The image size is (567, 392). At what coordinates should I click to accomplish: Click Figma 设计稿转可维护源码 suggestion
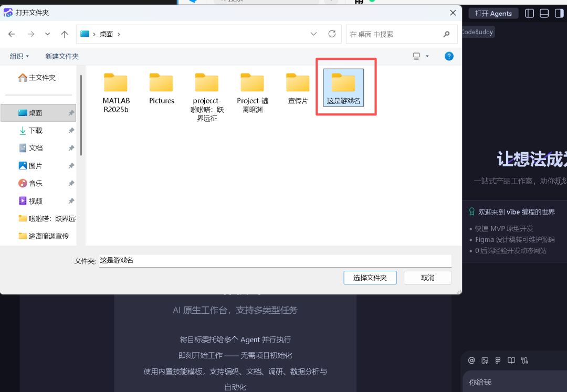coord(514,239)
